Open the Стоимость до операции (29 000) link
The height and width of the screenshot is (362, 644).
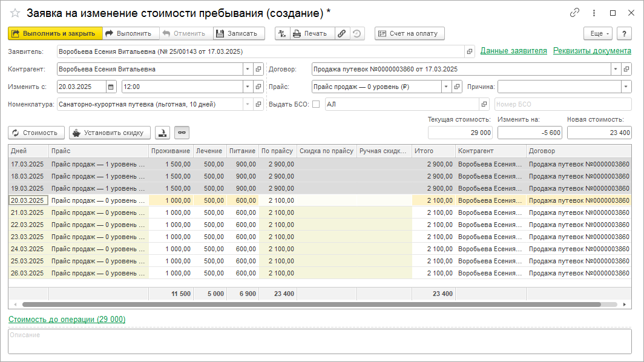(x=67, y=319)
